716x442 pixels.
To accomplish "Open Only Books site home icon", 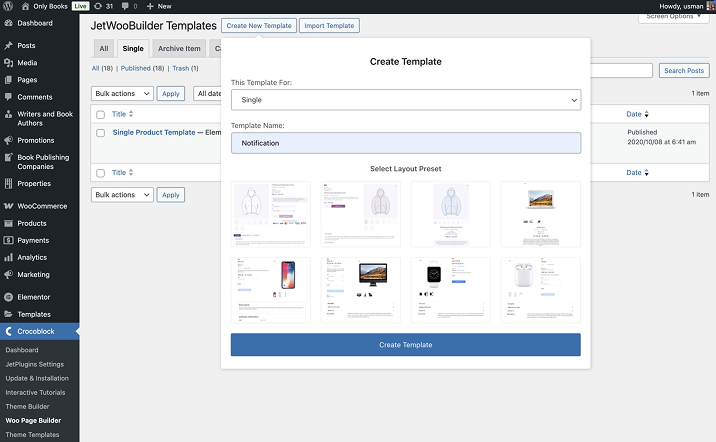I will pos(26,6).
